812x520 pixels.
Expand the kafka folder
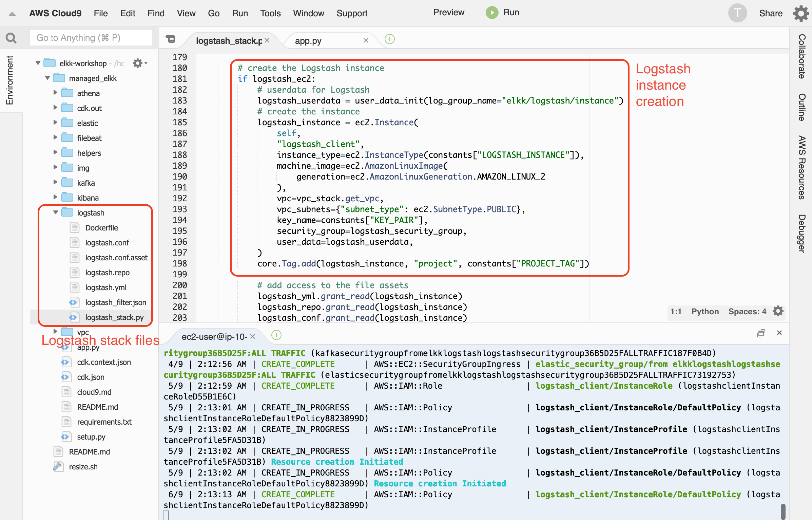click(55, 182)
